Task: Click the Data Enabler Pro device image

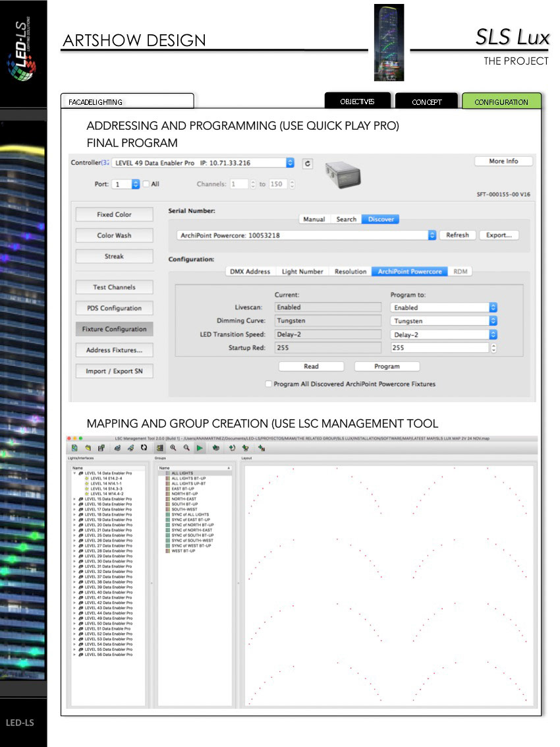Action: (x=343, y=174)
